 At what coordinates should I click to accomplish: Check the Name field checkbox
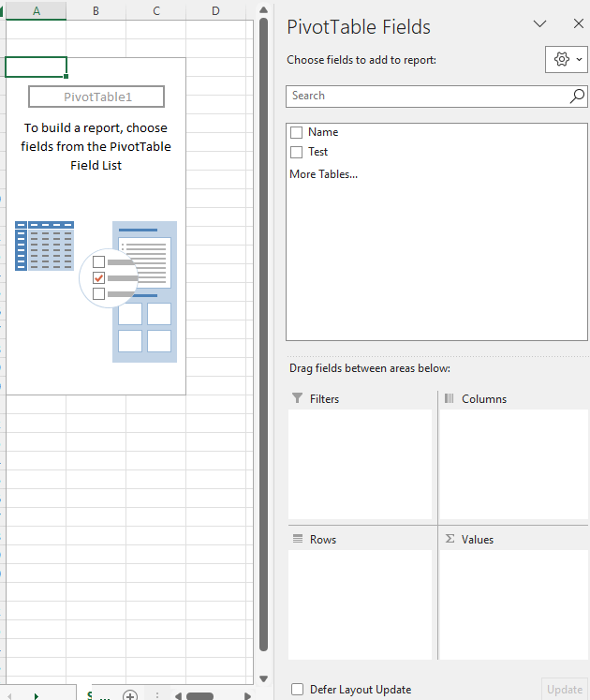click(x=296, y=132)
